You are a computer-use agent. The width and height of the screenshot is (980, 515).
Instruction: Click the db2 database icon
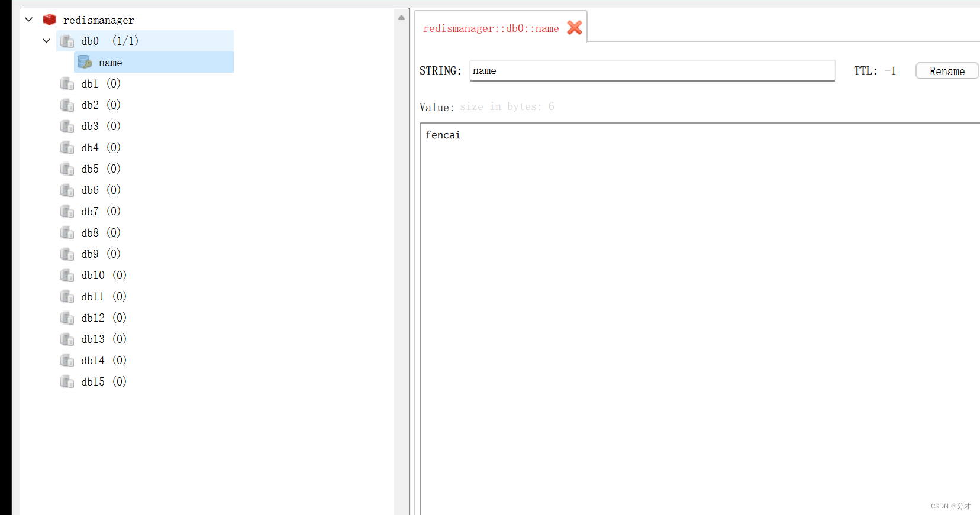(x=67, y=105)
